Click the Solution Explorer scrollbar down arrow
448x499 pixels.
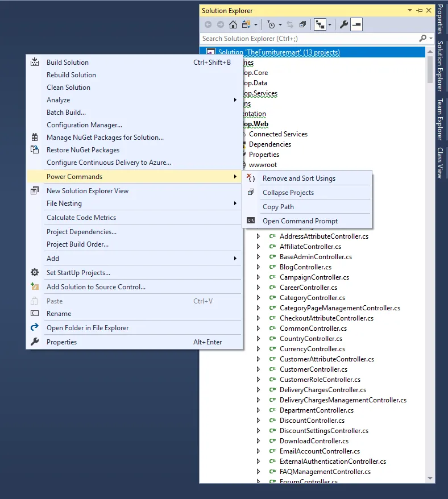[430, 478]
